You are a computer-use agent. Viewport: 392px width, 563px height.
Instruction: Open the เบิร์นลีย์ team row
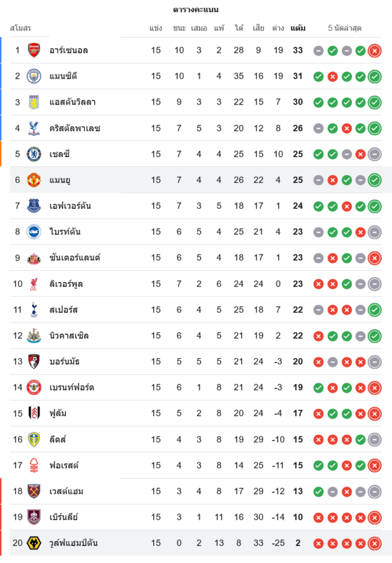[64, 517]
